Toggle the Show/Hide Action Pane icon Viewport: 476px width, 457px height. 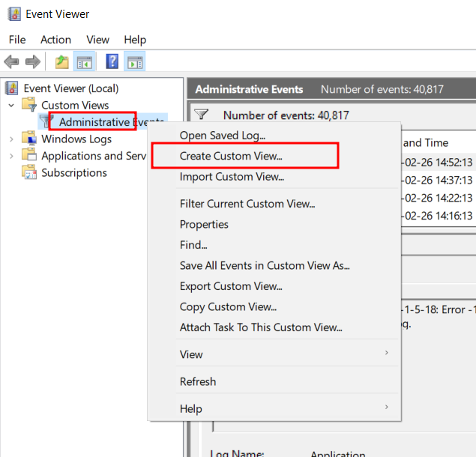pyautogui.click(x=135, y=62)
